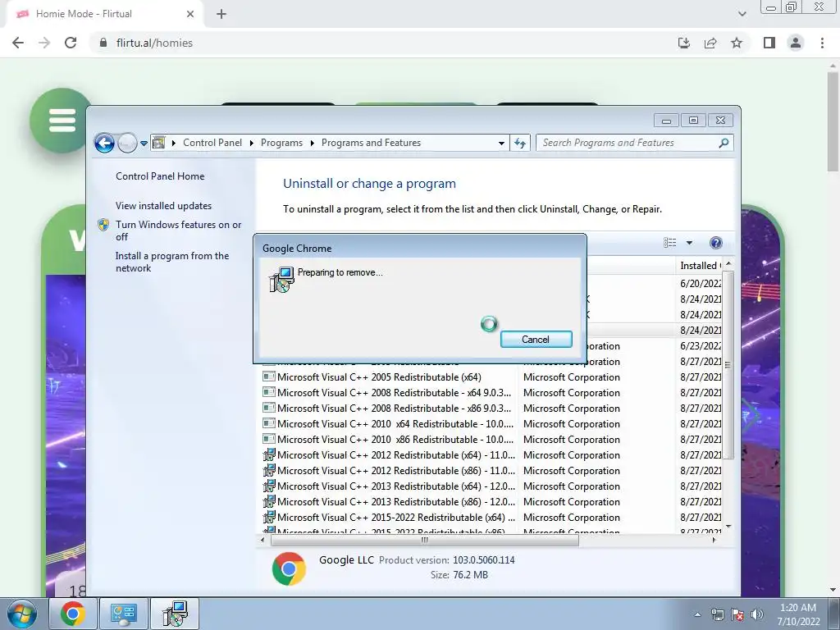The height and width of the screenshot is (630, 840).
Task: Click the change view icon in list toolbar
Action: point(669,243)
